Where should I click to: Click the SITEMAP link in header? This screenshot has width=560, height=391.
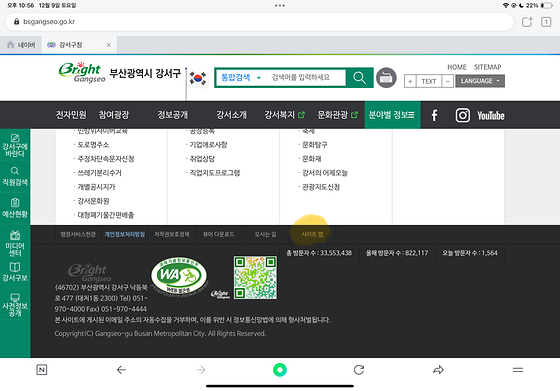point(488,67)
